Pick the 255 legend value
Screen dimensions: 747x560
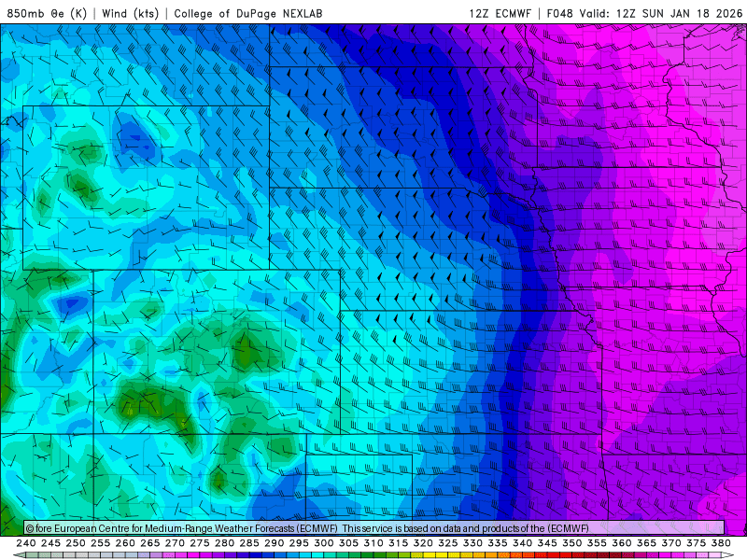[100, 543]
